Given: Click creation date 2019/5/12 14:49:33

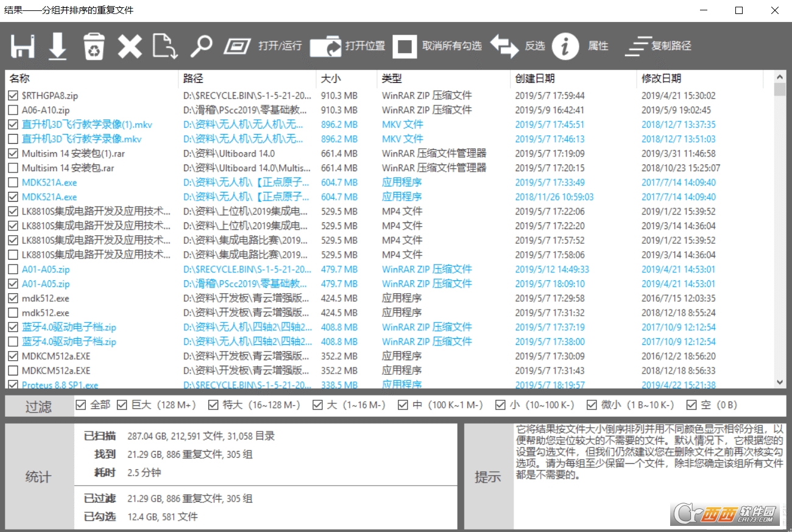Looking at the screenshot, I should point(552,269).
